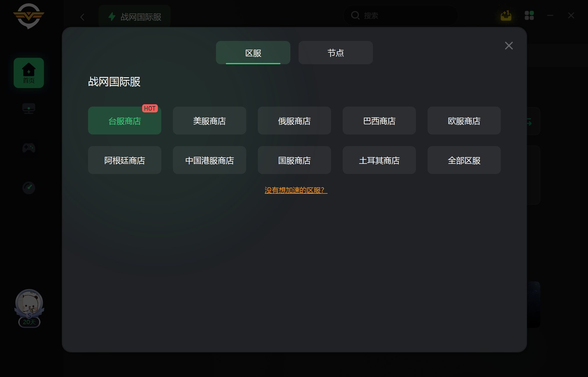Click the 战网国际服 heading text
Screen dimensions: 588x377
coord(114,82)
